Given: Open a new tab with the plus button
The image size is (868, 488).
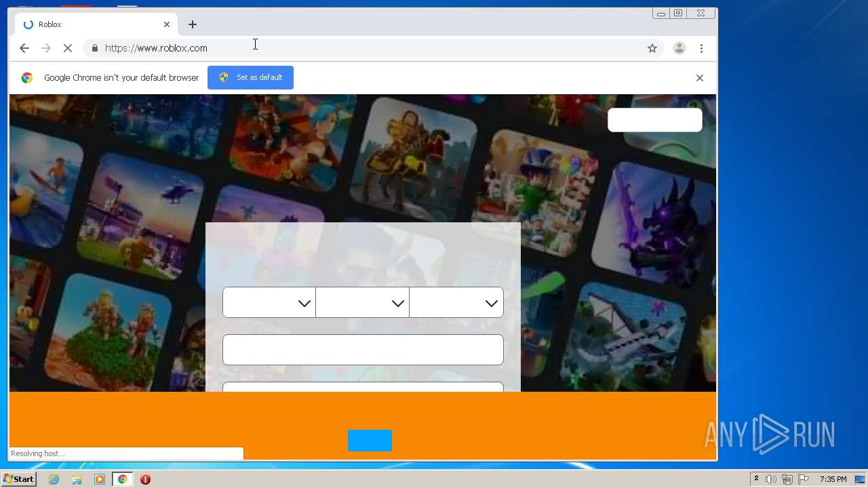Looking at the screenshot, I should 193,24.
